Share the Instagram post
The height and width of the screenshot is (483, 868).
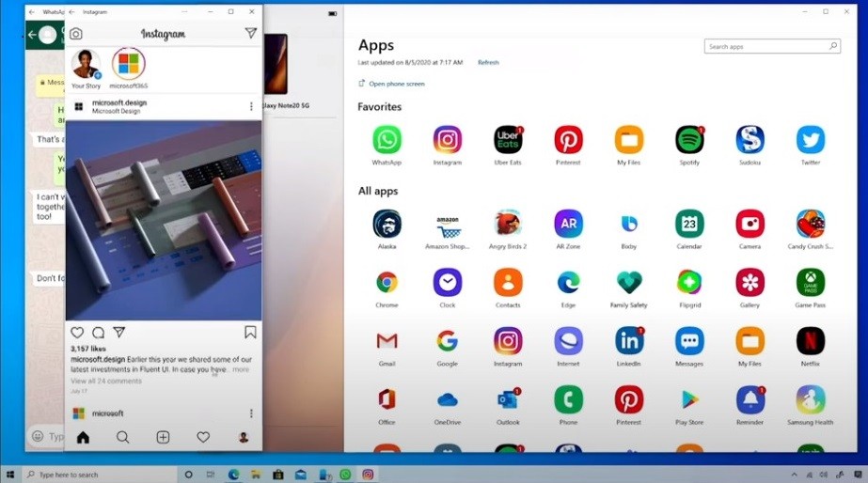(x=119, y=332)
